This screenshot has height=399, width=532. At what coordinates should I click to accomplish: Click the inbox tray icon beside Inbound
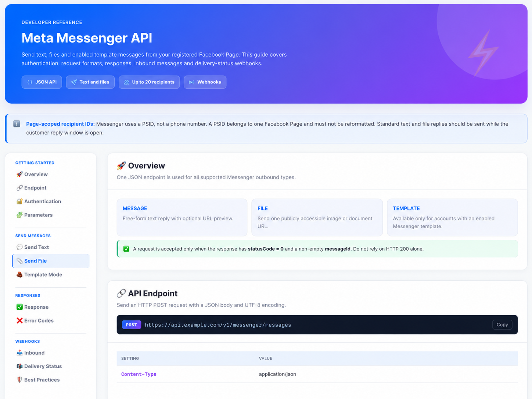point(19,353)
